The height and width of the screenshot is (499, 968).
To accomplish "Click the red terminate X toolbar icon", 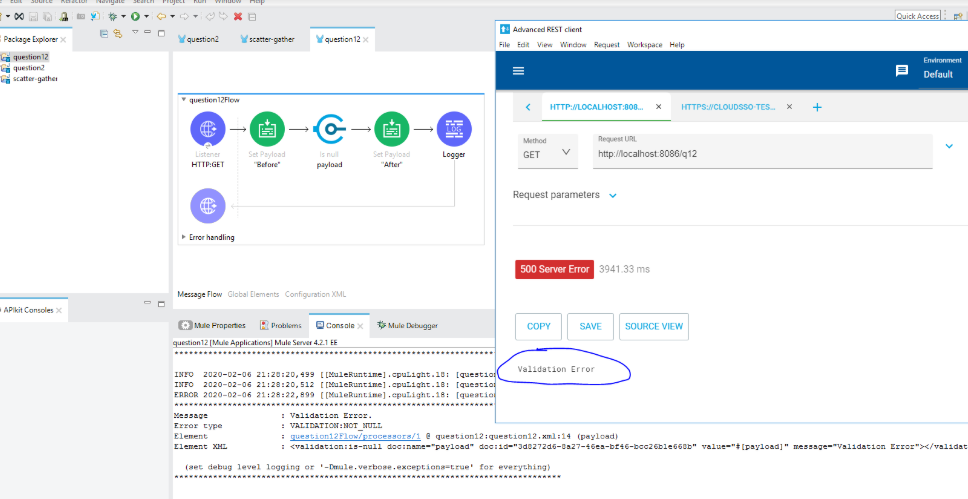I will [237, 16].
